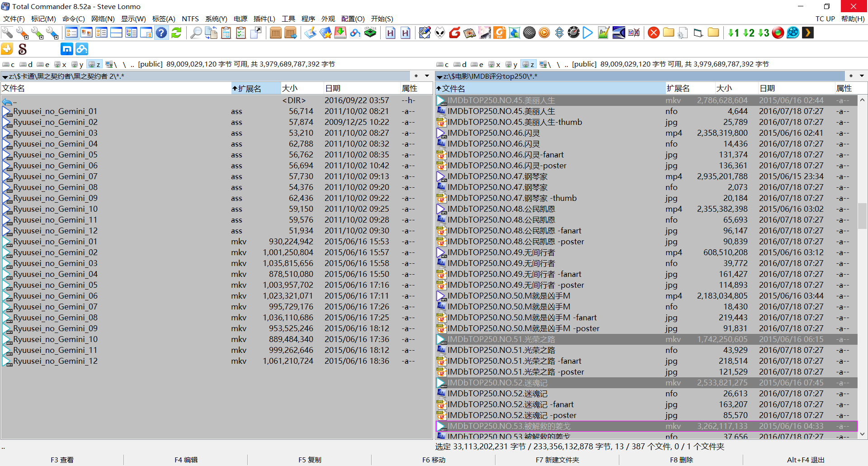Screen dimensions: 868x466
Task: Click the F6 移动 button
Action: [434, 460]
